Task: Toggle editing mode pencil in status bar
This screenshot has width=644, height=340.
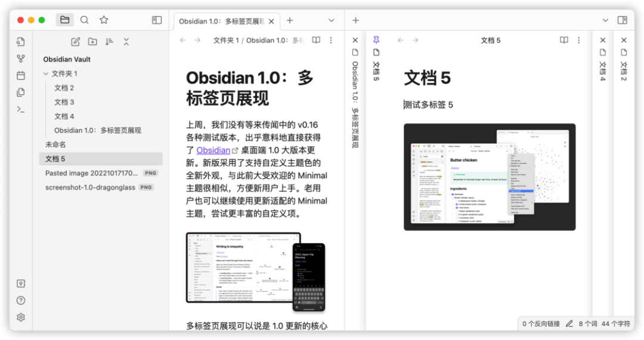Action: point(569,323)
